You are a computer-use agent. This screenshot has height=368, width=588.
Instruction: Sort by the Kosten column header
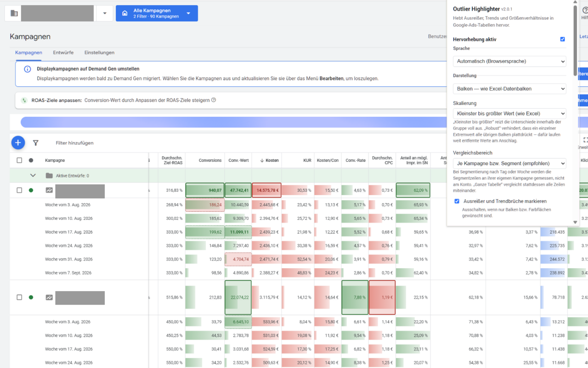click(269, 161)
